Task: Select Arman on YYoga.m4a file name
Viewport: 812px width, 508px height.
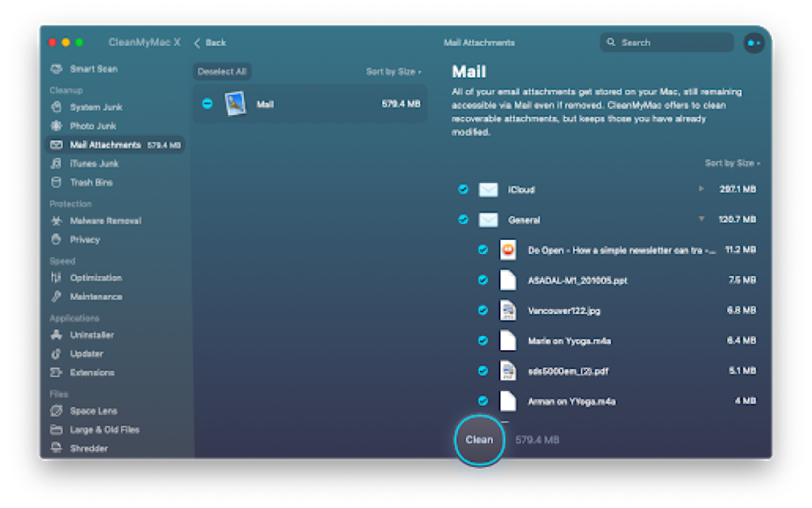Action: (572, 401)
